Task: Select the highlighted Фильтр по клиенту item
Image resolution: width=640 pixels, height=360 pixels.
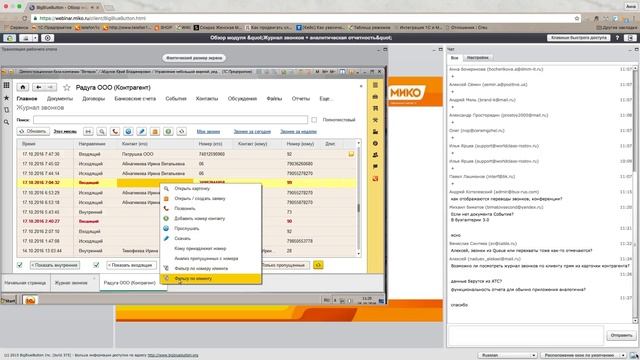Action: 211,278
